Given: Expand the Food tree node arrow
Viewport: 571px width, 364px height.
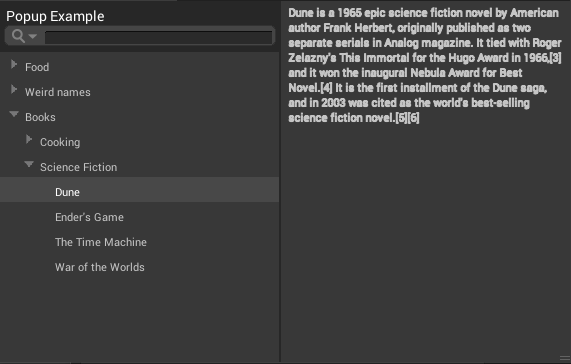Looking at the screenshot, I should (x=14, y=65).
